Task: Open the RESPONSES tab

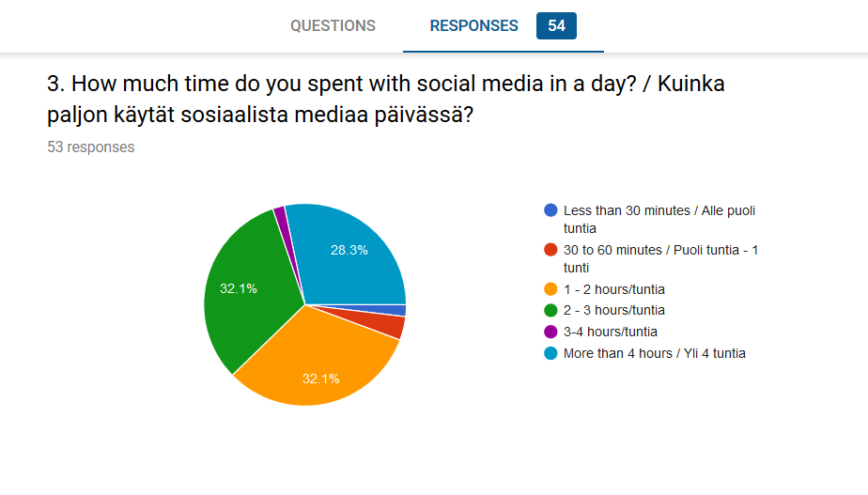Action: [473, 25]
